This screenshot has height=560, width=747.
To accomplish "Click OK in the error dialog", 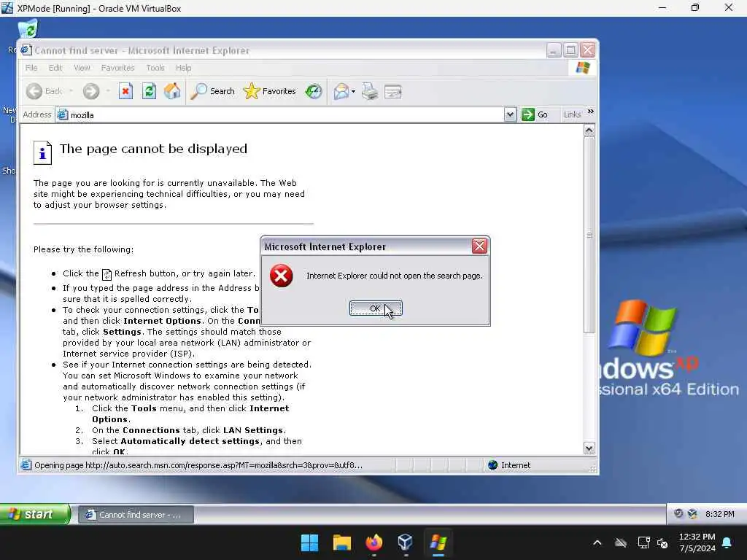I will point(376,308).
